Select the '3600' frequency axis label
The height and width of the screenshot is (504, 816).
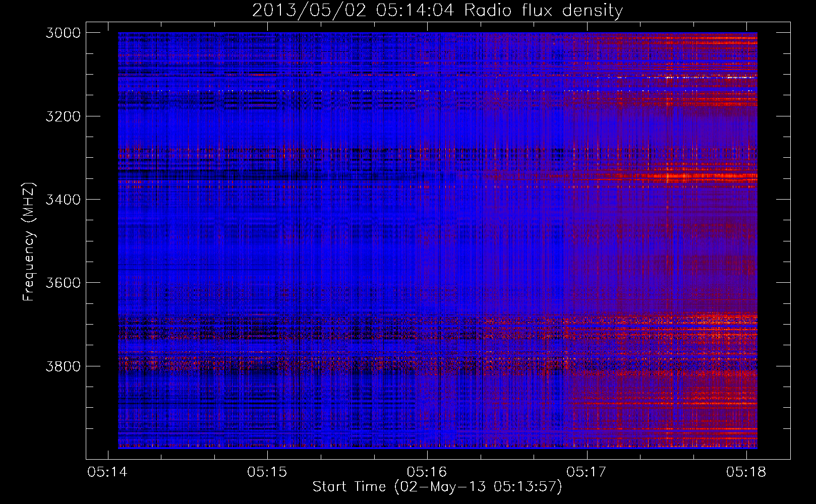pyautogui.click(x=63, y=283)
